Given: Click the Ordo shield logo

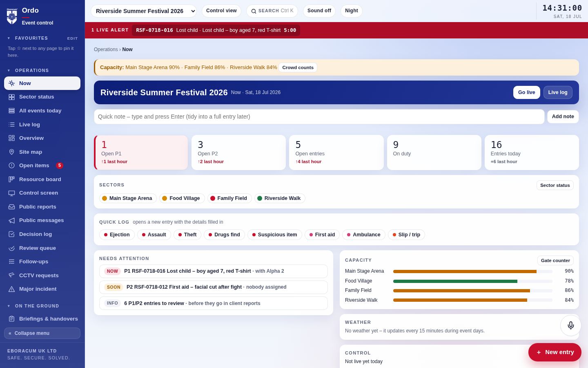Looking at the screenshot, I should [x=12, y=16].
